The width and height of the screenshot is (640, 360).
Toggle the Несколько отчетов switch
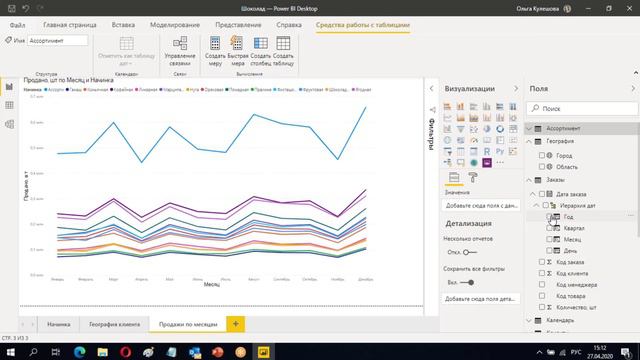point(469,252)
